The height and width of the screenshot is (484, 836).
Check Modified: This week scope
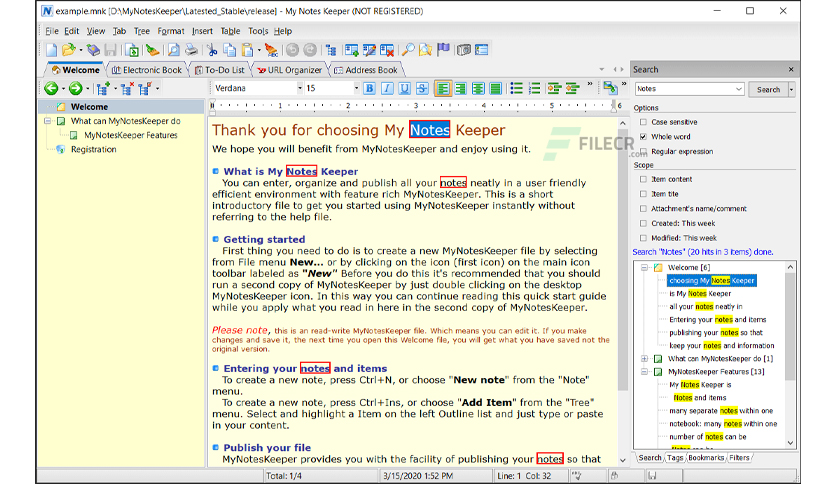coord(644,238)
